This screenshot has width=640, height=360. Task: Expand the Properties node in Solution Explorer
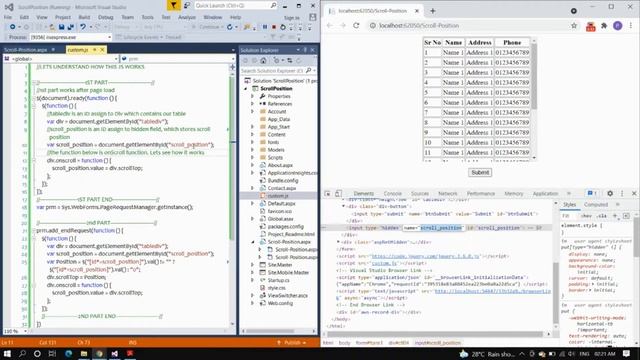point(252,96)
